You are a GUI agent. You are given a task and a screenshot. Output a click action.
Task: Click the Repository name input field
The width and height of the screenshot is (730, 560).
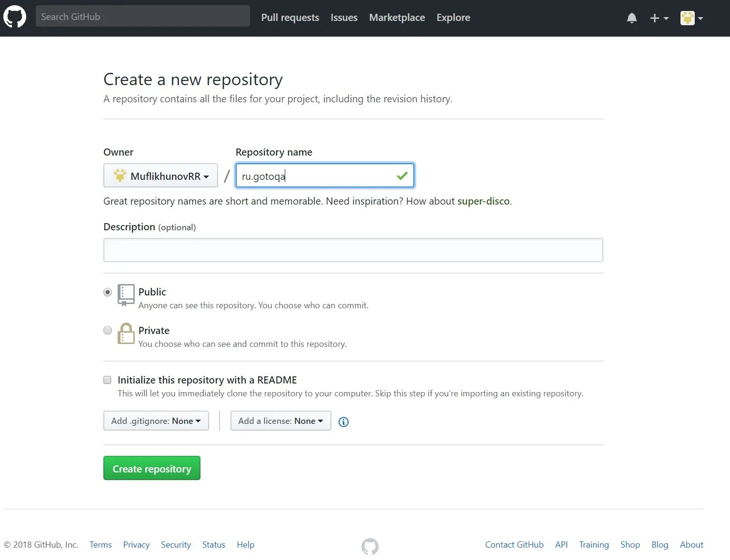[325, 176]
